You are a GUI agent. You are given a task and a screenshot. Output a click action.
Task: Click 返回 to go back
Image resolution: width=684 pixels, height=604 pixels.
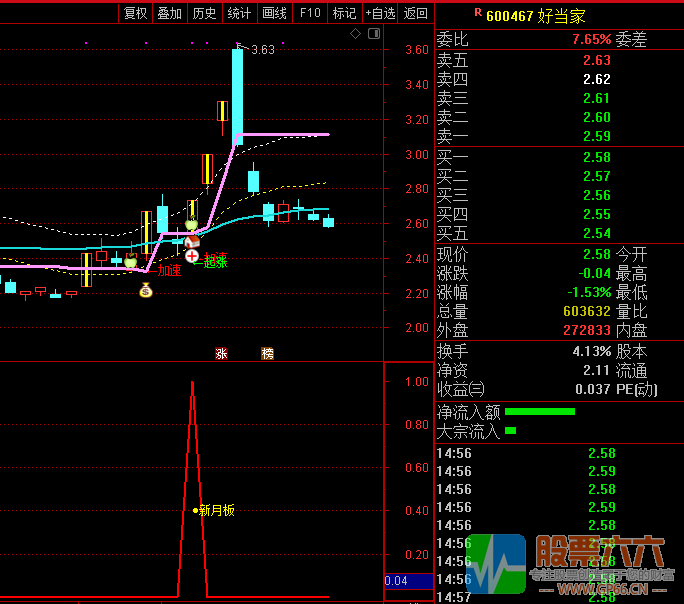point(416,13)
